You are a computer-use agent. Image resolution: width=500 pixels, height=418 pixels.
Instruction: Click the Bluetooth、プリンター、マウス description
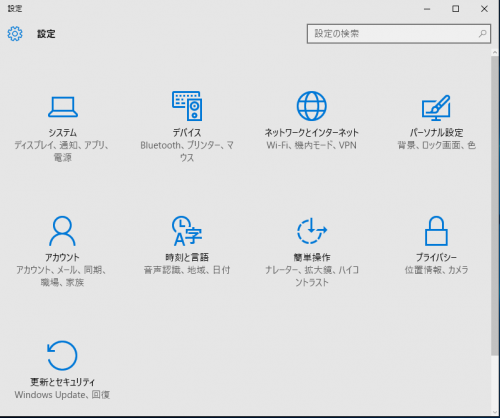pyautogui.click(x=187, y=151)
